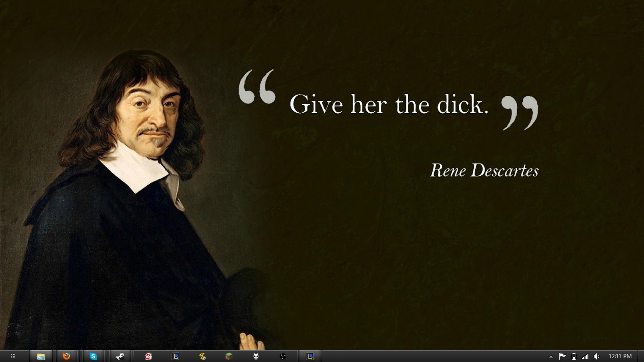
Task: Open the Start menu button
Action: (13, 356)
